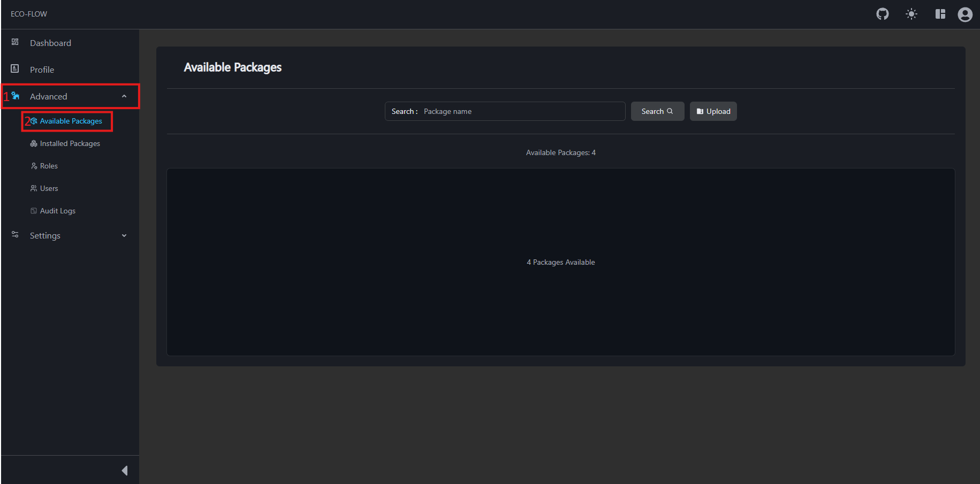Click the '4 Packages Available' text
The image size is (980, 484).
560,262
